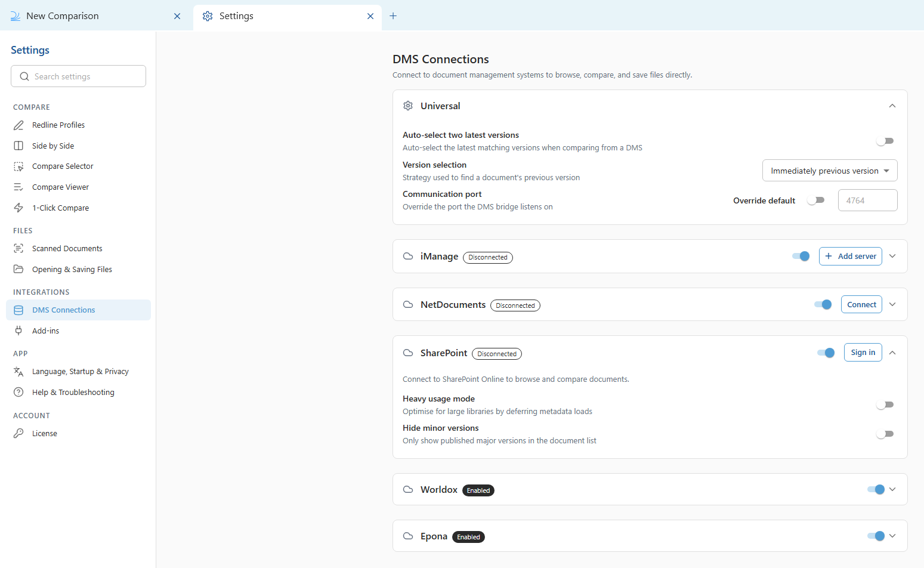Image resolution: width=924 pixels, height=568 pixels.
Task: Open Compare Viewer settings page
Action: coord(78,187)
